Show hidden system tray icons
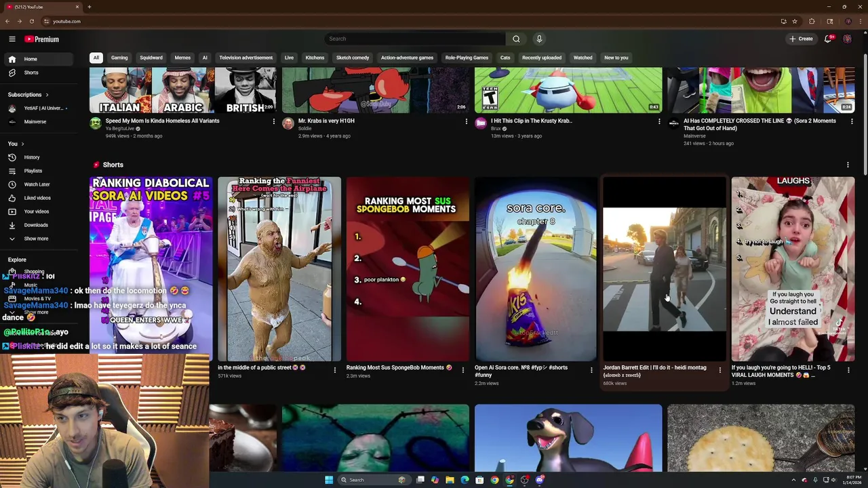868x488 pixels. (x=793, y=480)
